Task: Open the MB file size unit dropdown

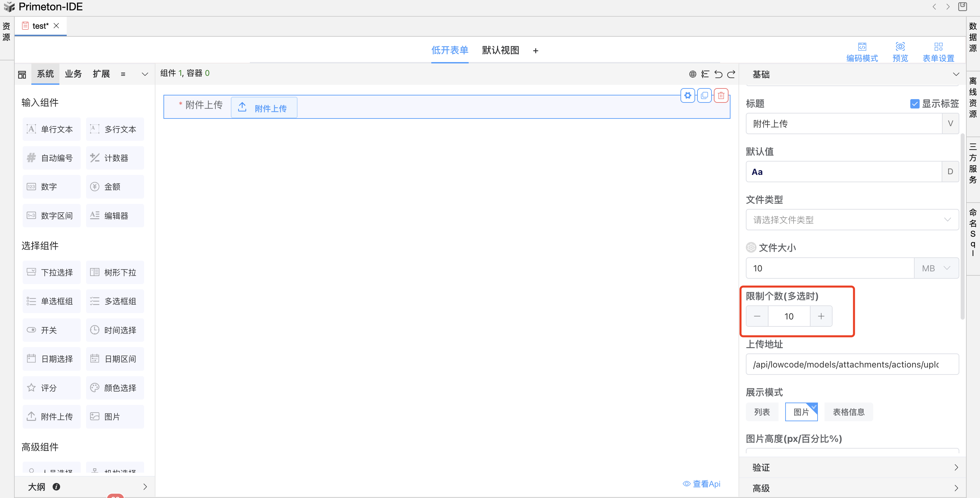Action: (936, 268)
